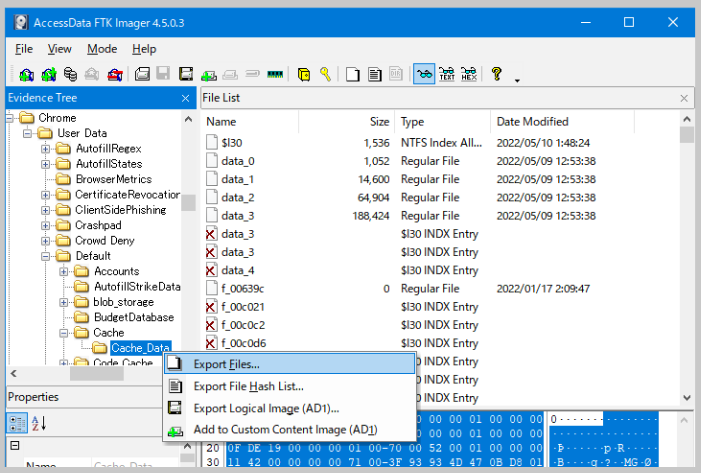The width and height of the screenshot is (701, 473).
Task: Click the icon beside Export File Hash List entry
Action: 175,386
